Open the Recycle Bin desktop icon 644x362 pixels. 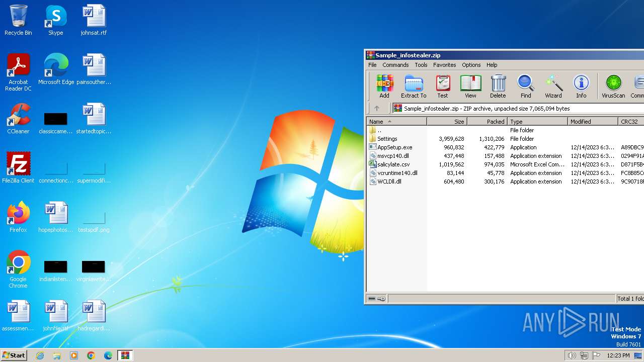[x=18, y=20]
